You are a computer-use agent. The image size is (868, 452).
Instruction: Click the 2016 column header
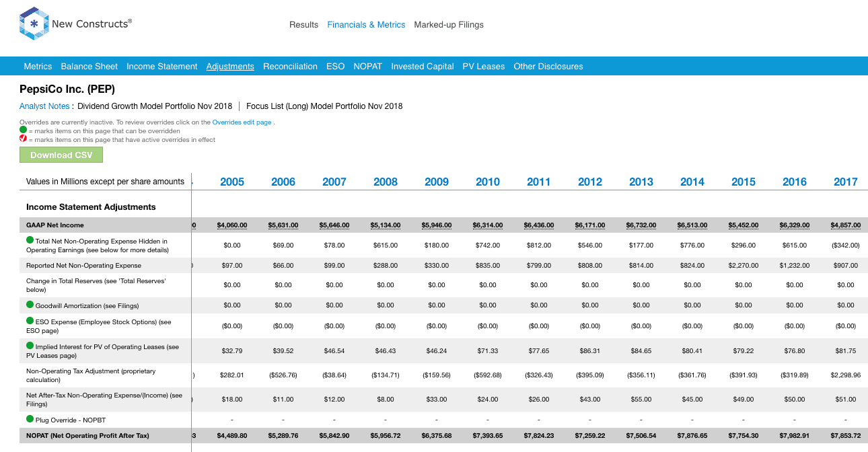[795, 182]
